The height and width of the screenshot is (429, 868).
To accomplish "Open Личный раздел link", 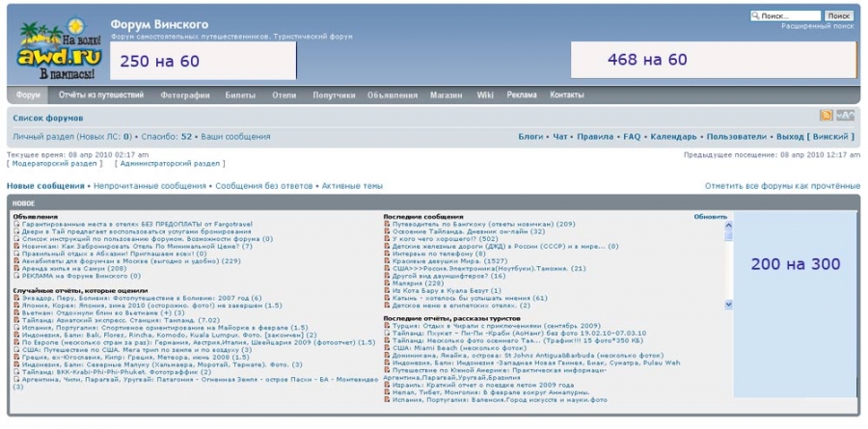I will tap(43, 136).
